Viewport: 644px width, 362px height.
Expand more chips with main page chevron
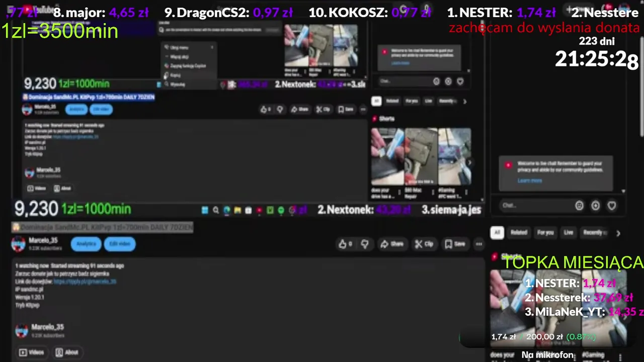[x=618, y=233]
